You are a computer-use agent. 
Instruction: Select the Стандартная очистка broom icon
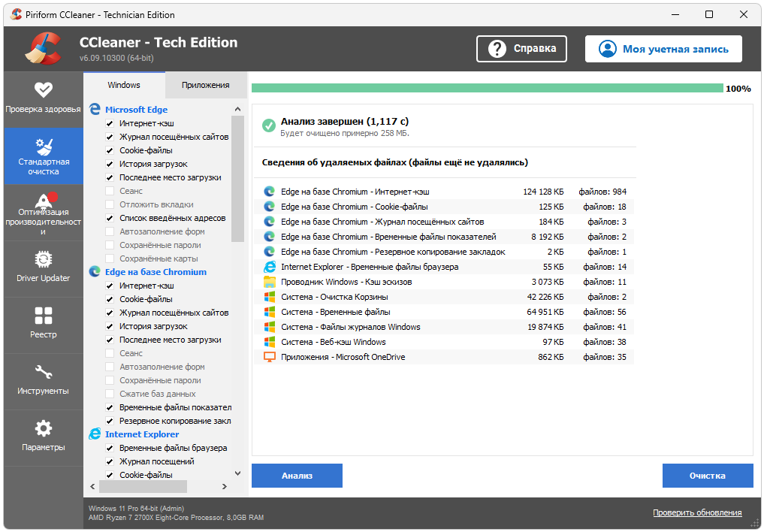(44, 145)
